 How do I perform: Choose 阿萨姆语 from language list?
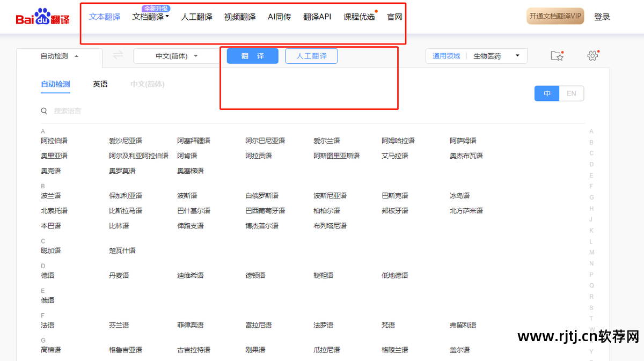point(463,141)
